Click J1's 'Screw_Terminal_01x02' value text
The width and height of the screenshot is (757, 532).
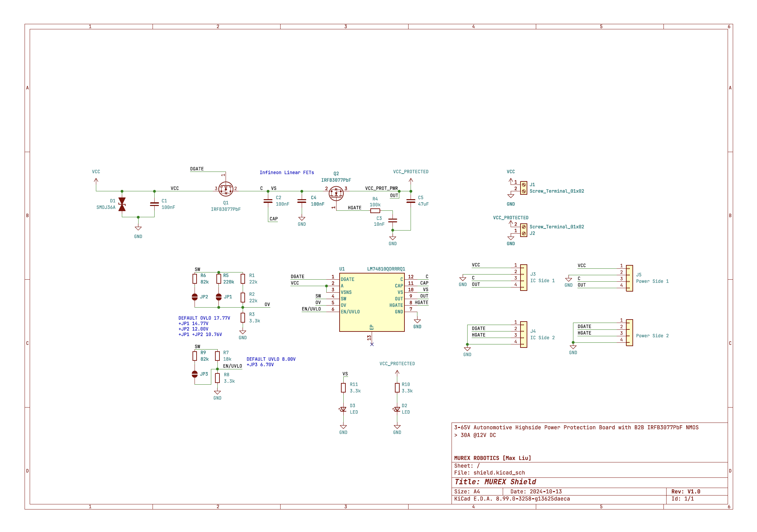(557, 191)
